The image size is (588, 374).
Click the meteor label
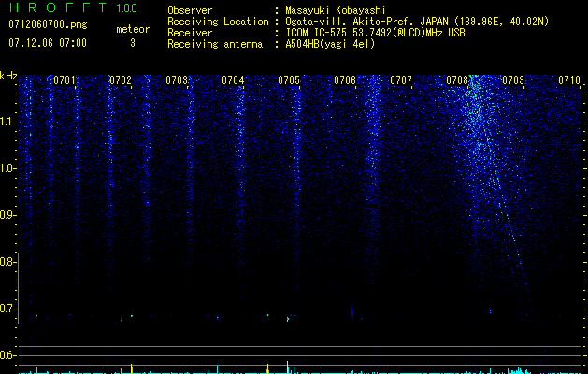(133, 29)
